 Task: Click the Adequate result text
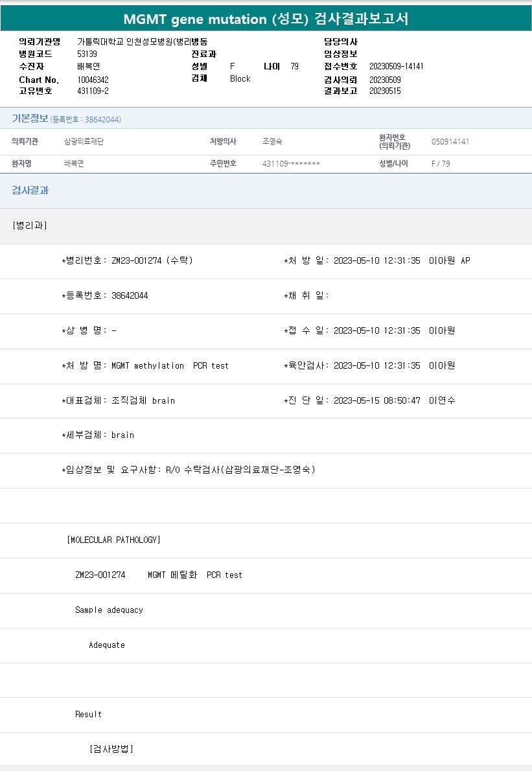[107, 645]
